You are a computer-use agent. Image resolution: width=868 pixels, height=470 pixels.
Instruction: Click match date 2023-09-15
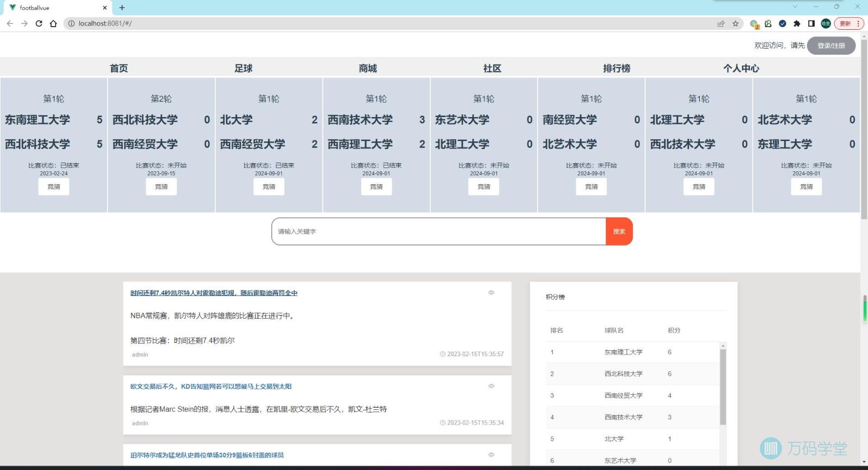(161, 173)
